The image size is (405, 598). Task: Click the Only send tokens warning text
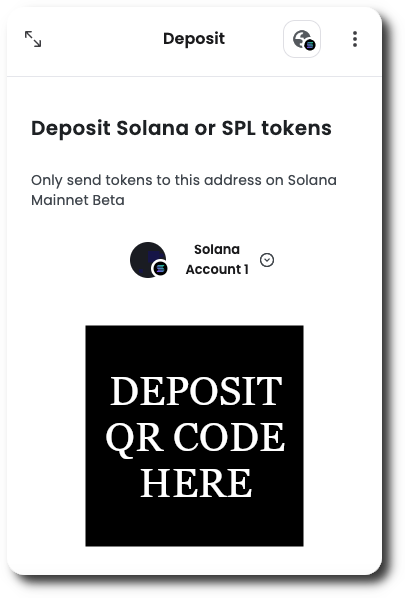(184, 190)
